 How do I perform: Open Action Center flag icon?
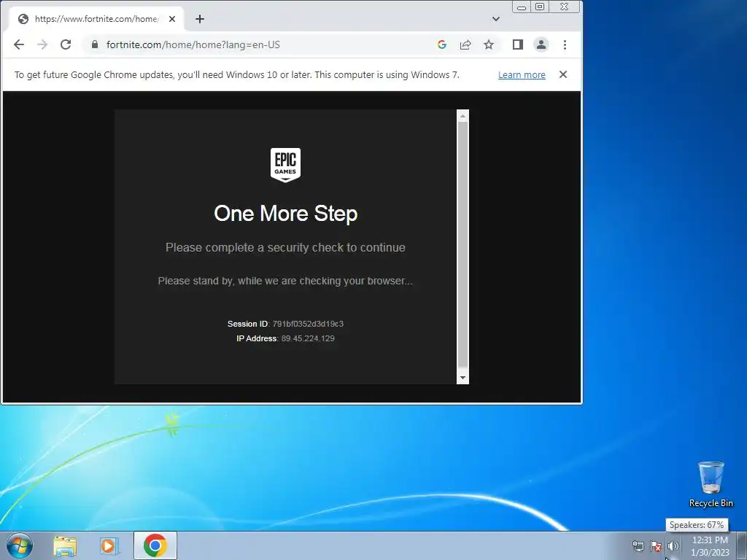pos(656,546)
